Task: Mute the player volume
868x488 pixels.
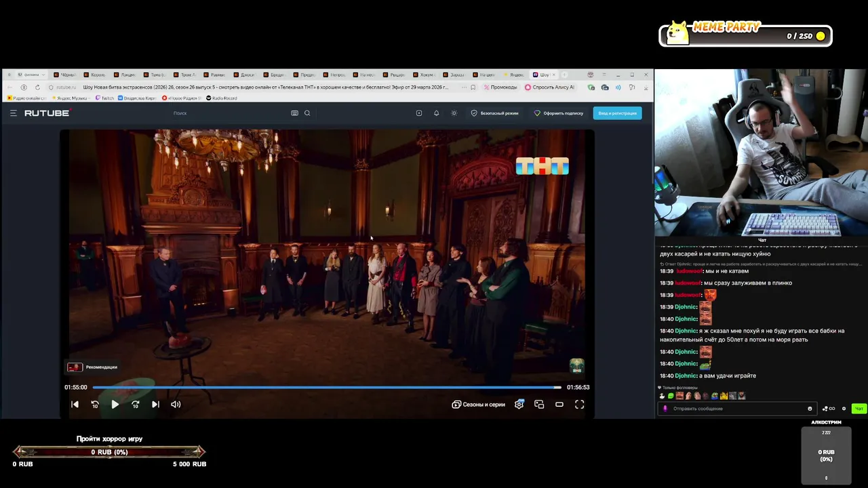Action: click(x=176, y=405)
